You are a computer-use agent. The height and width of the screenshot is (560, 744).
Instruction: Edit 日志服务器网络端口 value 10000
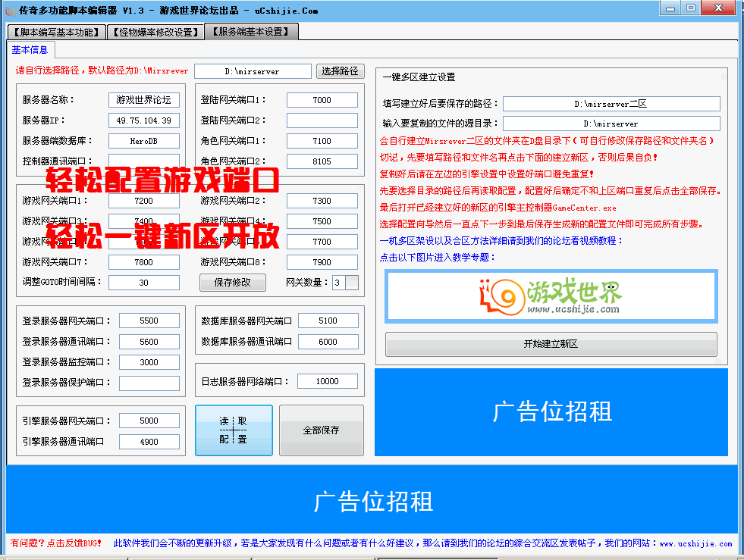[x=328, y=380]
